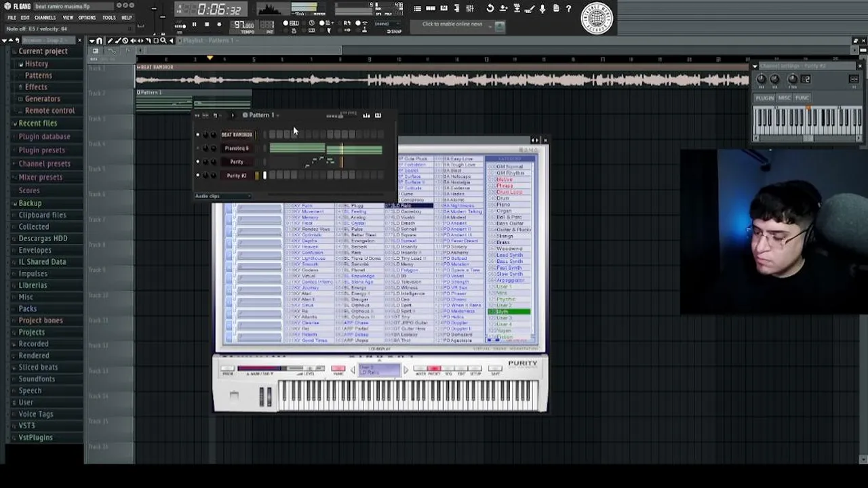Open the mixer view icon

coord(471,9)
